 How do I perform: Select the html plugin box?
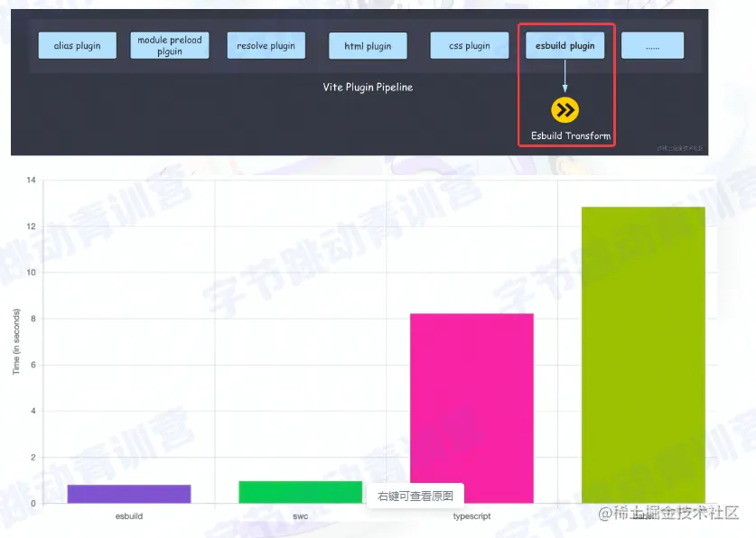368,46
